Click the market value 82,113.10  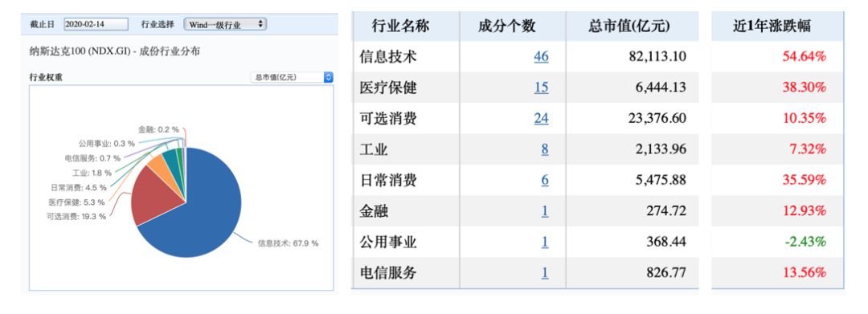657,56
